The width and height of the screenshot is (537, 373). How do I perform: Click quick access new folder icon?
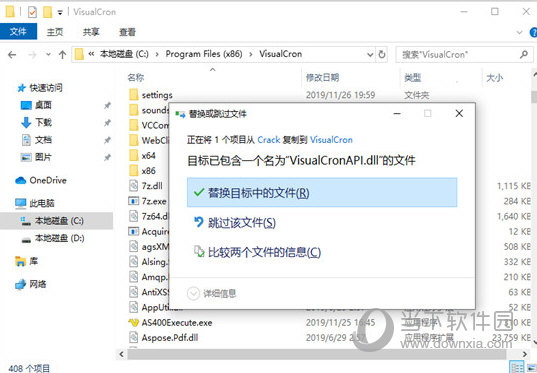click(48, 12)
